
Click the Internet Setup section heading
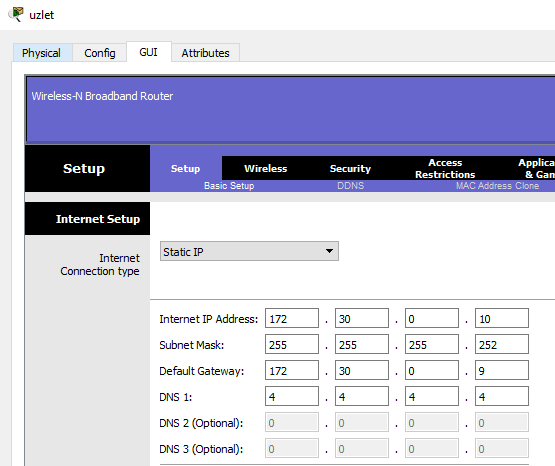point(98,219)
